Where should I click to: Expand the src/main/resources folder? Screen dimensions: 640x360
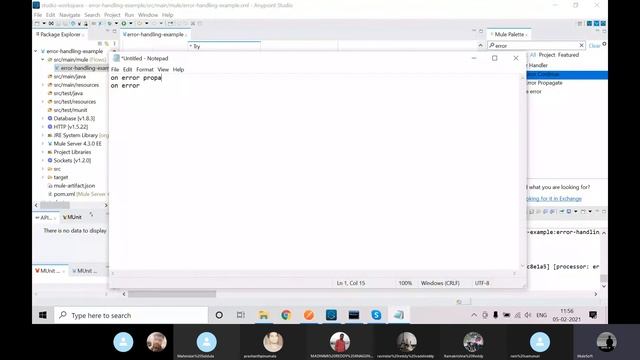pos(43,85)
